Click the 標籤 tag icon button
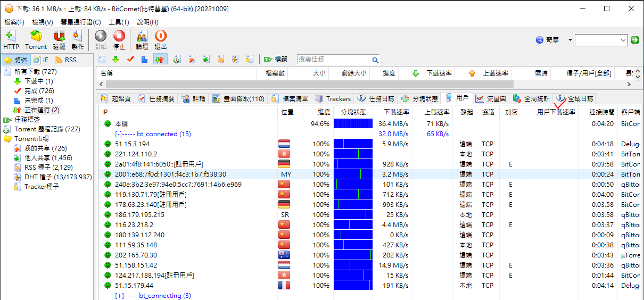 click(x=276, y=59)
